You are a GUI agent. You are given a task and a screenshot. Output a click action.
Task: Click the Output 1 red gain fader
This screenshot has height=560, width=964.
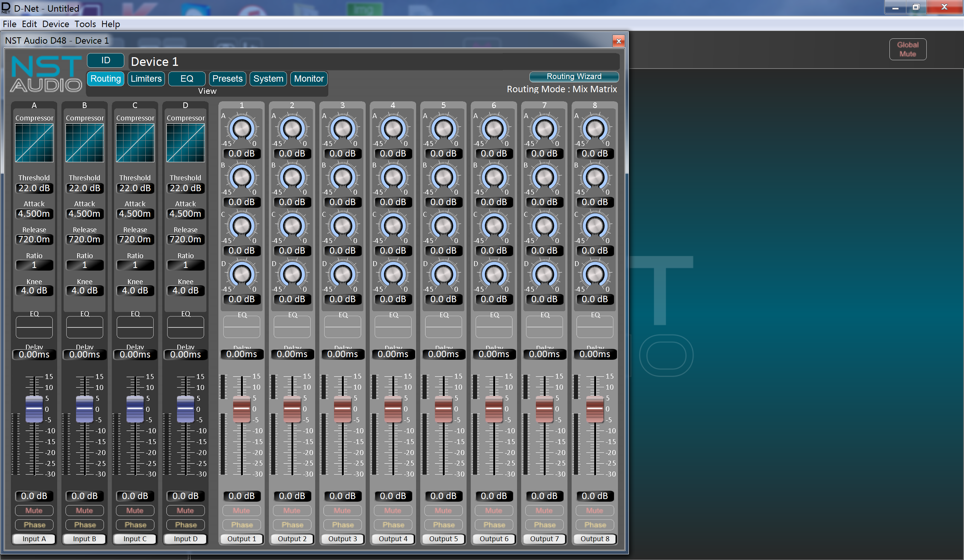coord(241,409)
